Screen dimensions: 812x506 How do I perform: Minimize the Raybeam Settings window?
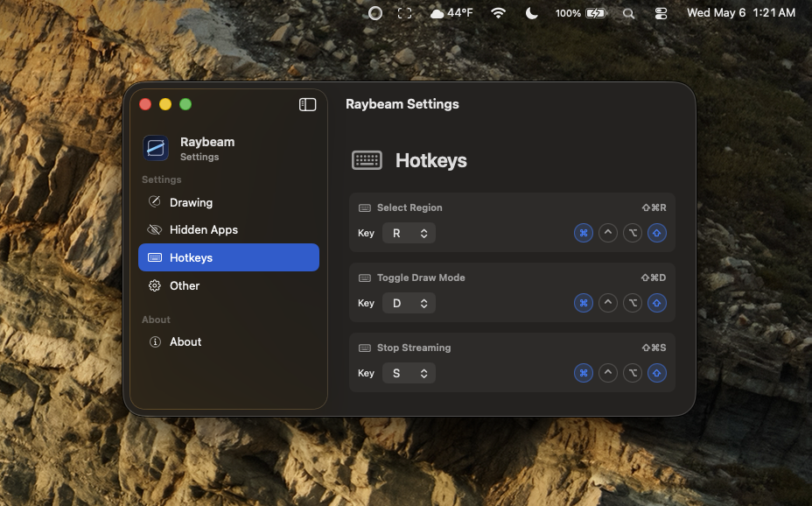[165, 105]
